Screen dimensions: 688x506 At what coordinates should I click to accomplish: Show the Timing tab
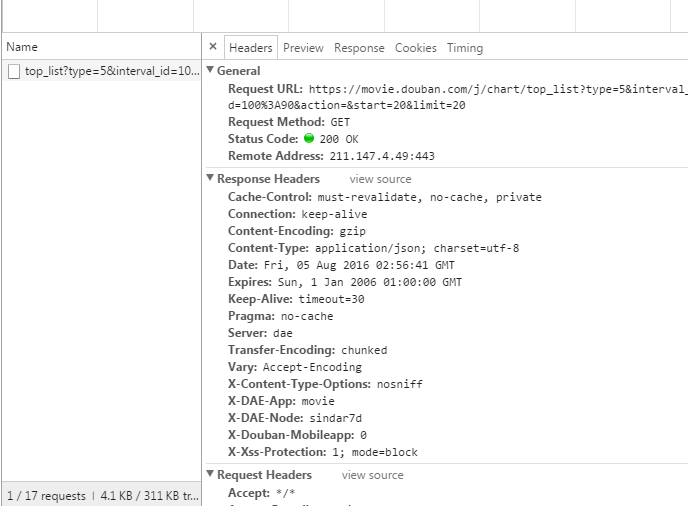point(465,48)
